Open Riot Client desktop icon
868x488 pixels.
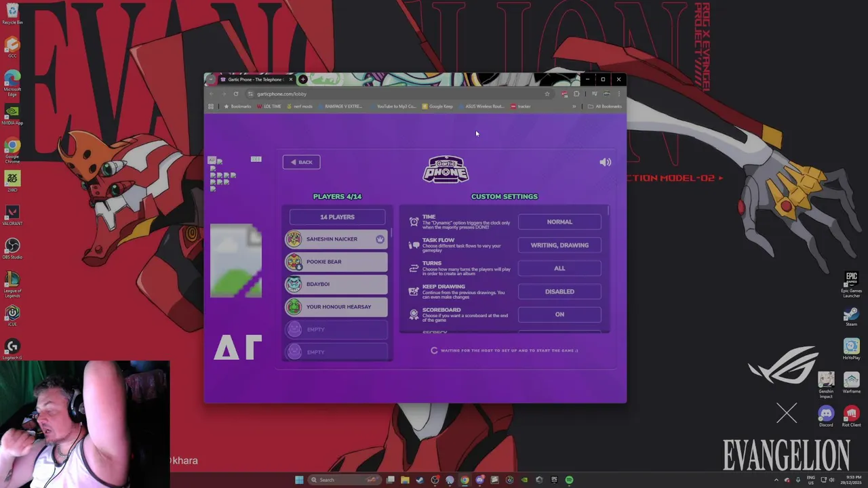pyautogui.click(x=851, y=416)
